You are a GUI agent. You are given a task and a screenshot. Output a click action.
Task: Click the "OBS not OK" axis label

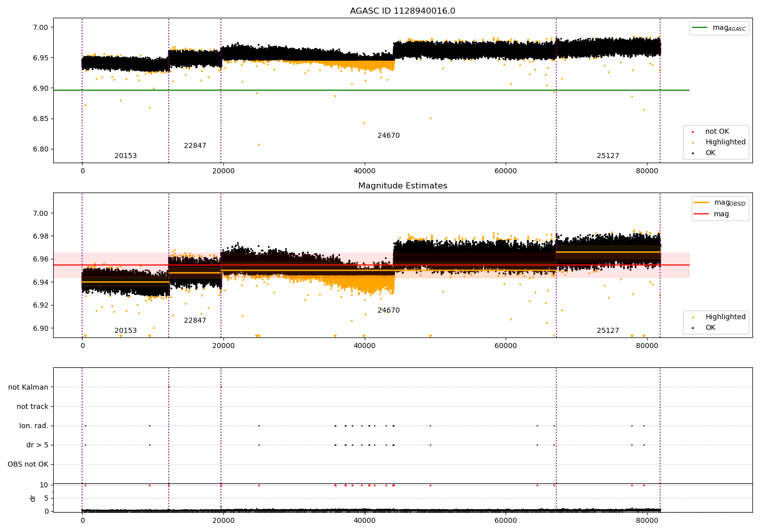pyautogui.click(x=28, y=465)
